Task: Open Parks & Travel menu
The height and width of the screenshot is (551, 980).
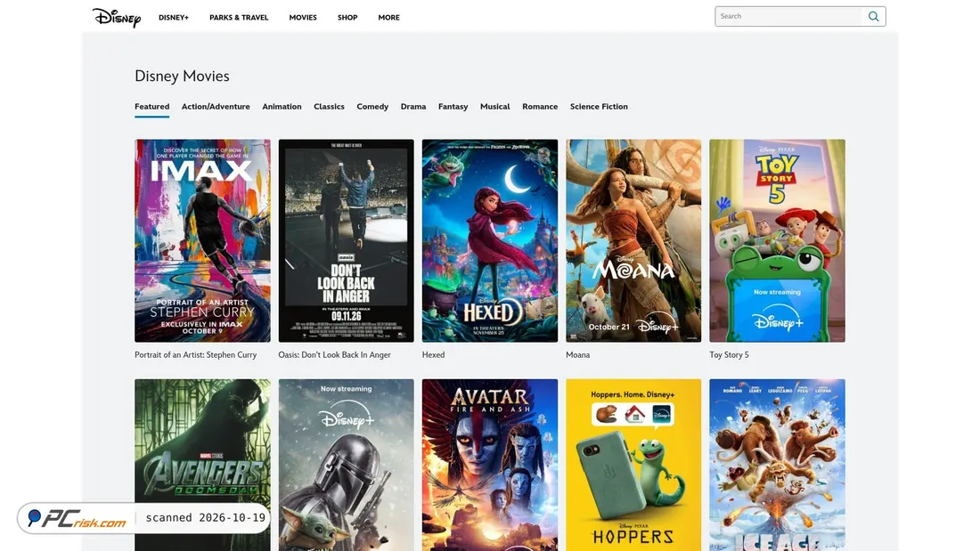Action: click(239, 18)
